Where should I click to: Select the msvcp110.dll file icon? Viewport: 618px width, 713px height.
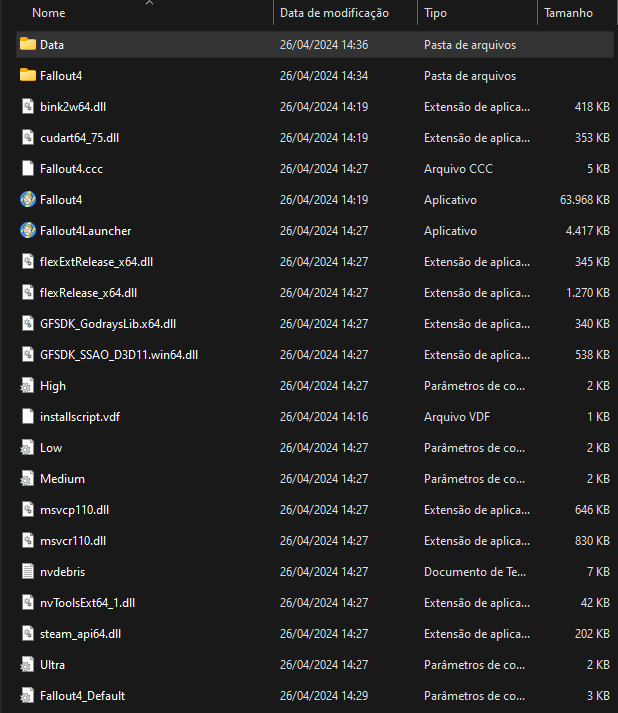28,509
